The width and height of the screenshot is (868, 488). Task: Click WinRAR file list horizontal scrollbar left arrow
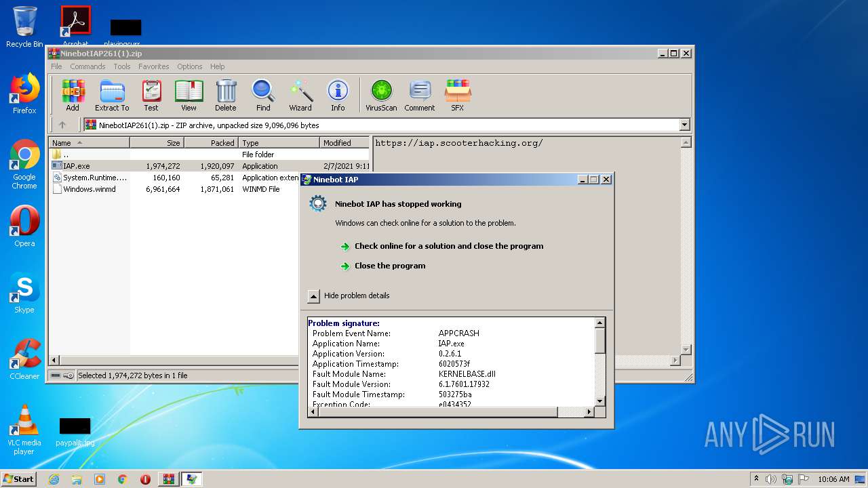coord(55,360)
